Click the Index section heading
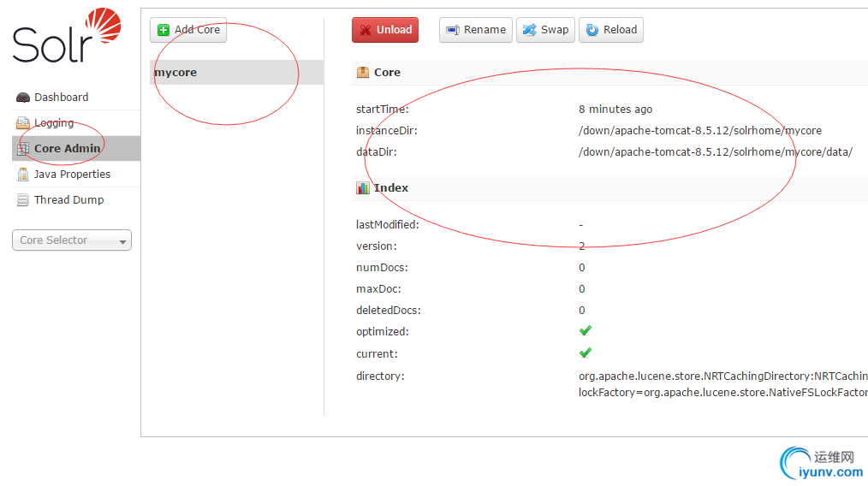Viewport: 868px width, 486px height. [391, 188]
